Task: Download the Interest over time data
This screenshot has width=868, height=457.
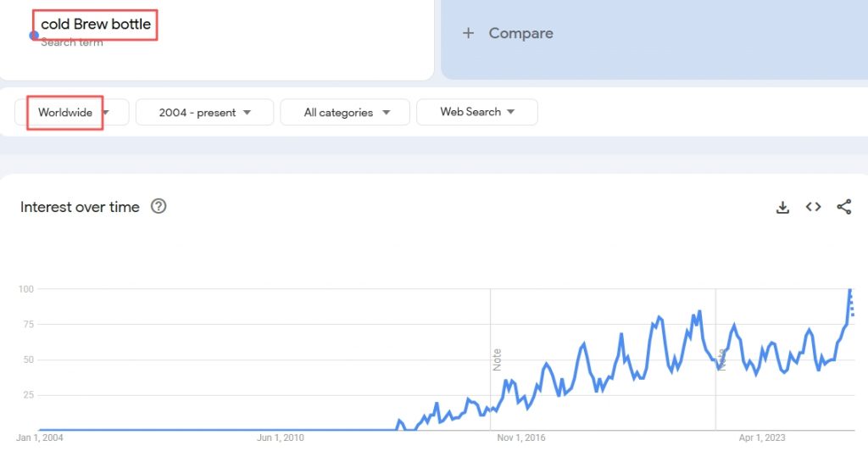Action: click(782, 207)
